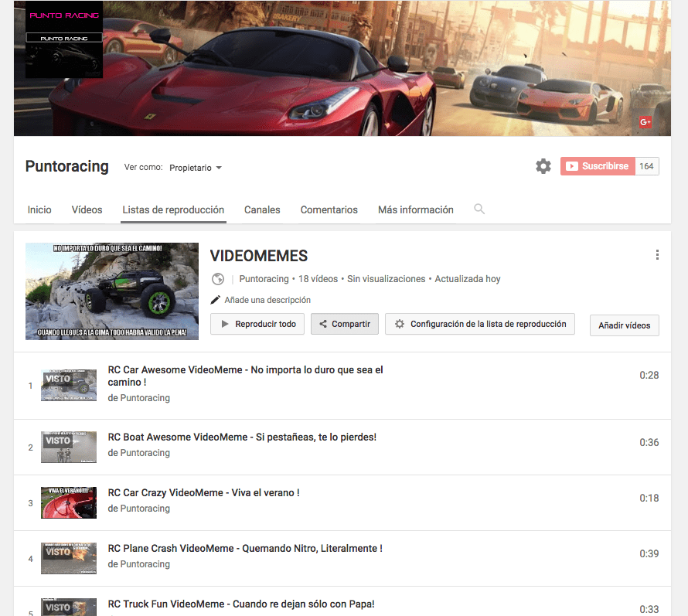Viewport: 688px width, 616px height.
Task: Click the Añadir vídeos button
Action: pos(625,325)
